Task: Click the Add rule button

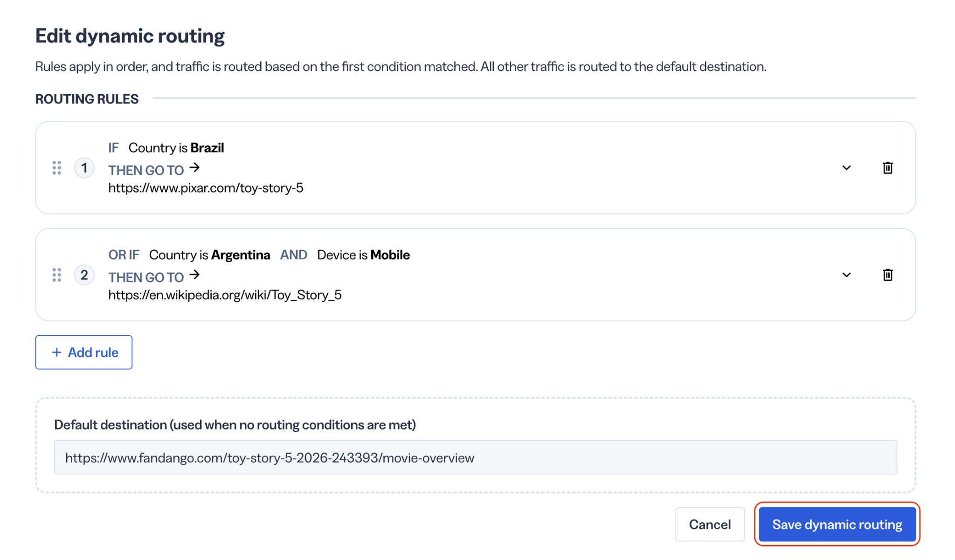Action: pyautogui.click(x=84, y=352)
